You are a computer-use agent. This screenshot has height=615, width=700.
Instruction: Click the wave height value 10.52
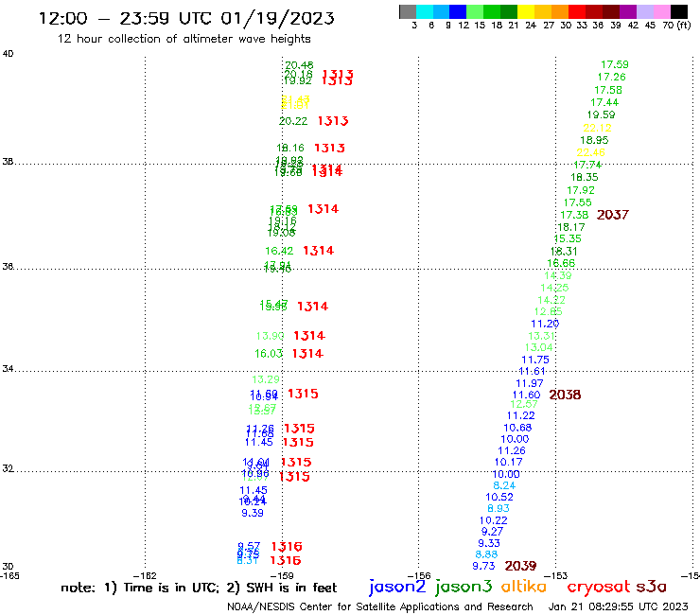point(499,497)
